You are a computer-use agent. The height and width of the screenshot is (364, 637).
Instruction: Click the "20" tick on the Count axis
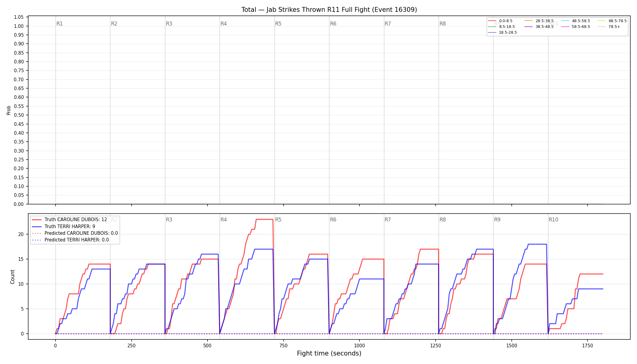point(21,234)
